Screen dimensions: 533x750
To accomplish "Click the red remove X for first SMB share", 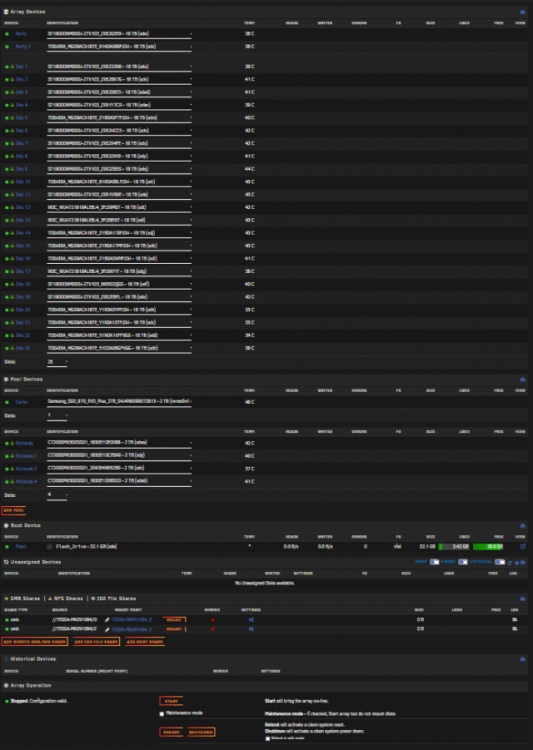I will [212, 620].
